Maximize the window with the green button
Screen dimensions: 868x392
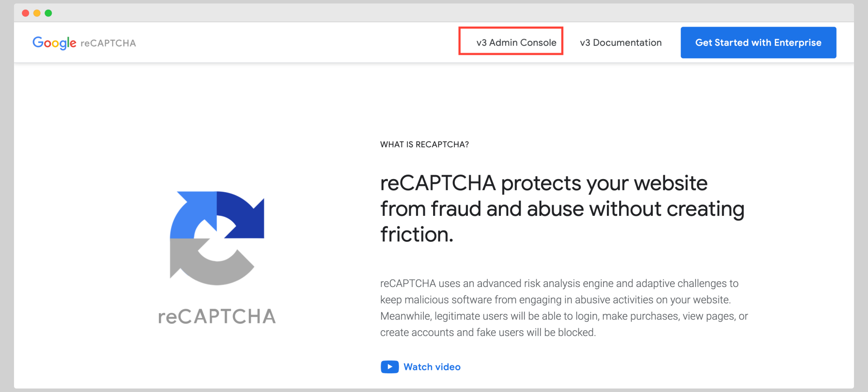(48, 13)
